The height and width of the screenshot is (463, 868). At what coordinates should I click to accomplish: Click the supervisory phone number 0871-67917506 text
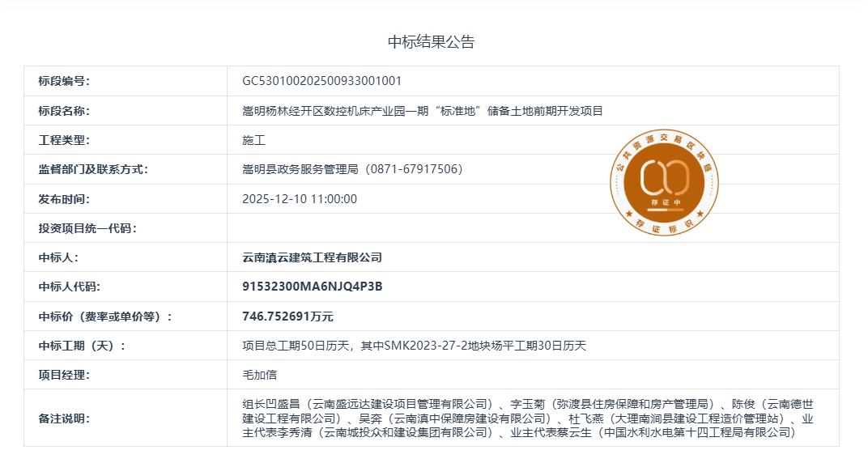tap(414, 169)
